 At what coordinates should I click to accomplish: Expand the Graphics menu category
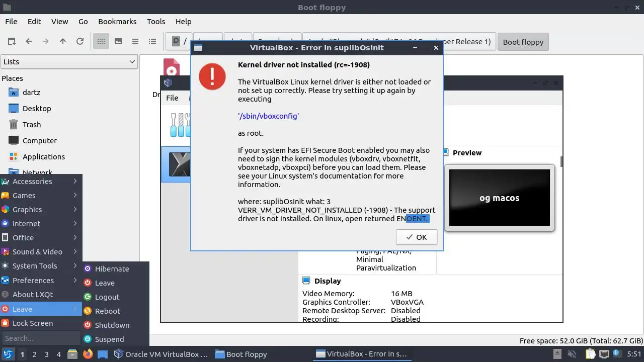[x=41, y=210]
